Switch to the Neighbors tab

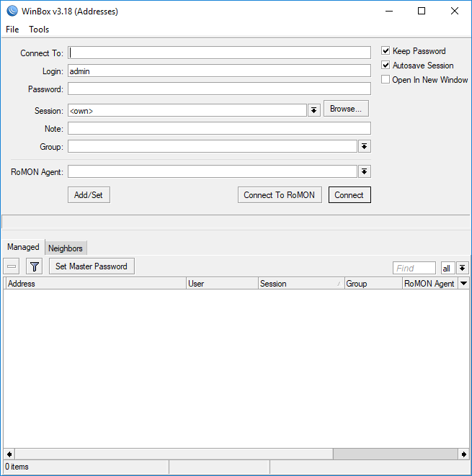tap(66, 248)
